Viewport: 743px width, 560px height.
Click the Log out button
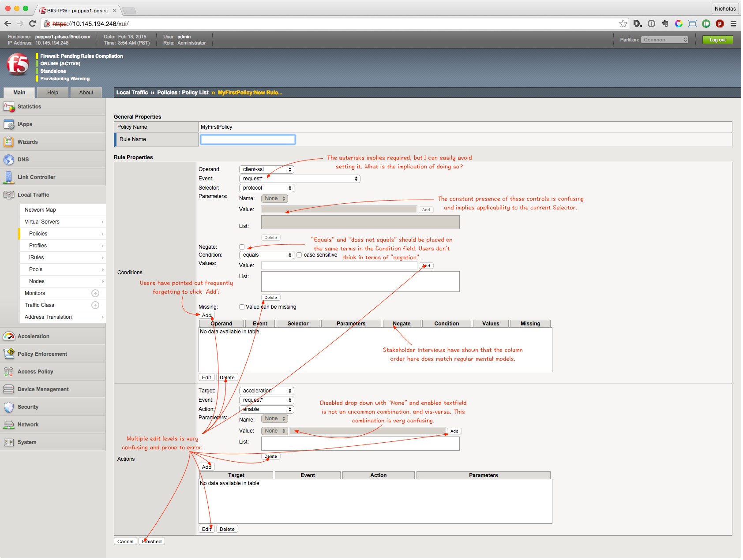[717, 40]
